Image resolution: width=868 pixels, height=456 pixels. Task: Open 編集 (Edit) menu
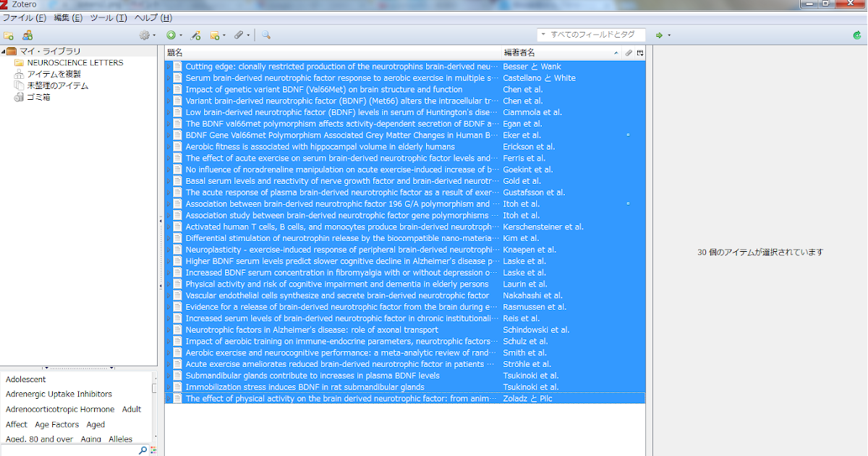point(68,17)
